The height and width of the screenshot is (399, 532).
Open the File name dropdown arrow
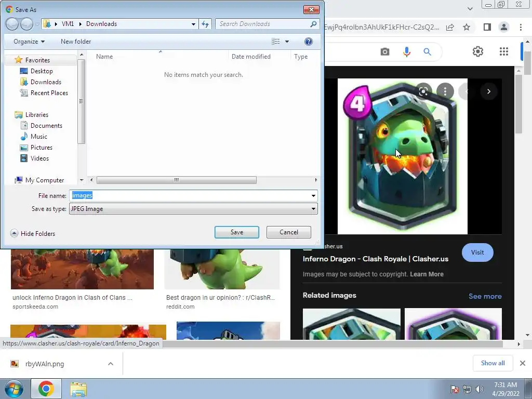coord(313,196)
